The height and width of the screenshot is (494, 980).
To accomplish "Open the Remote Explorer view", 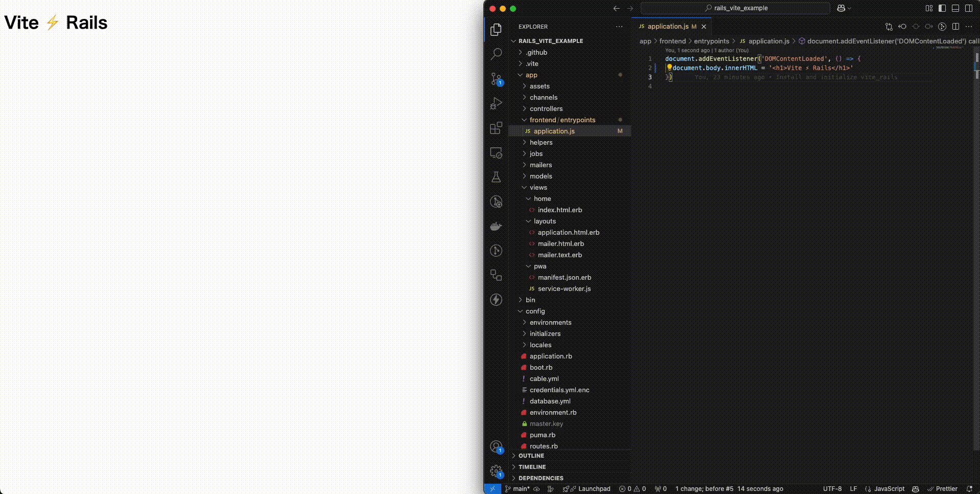I will pyautogui.click(x=496, y=152).
